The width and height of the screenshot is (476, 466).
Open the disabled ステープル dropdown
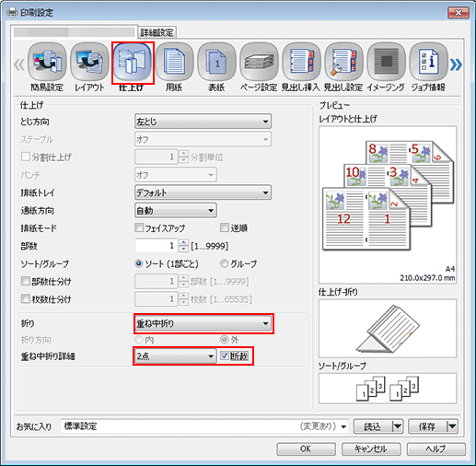(x=203, y=139)
